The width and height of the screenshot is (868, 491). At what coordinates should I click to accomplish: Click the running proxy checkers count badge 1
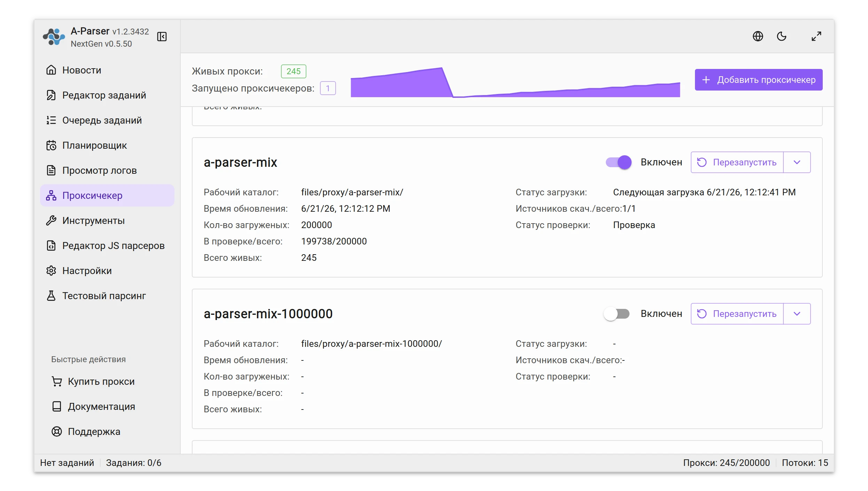[x=328, y=88]
